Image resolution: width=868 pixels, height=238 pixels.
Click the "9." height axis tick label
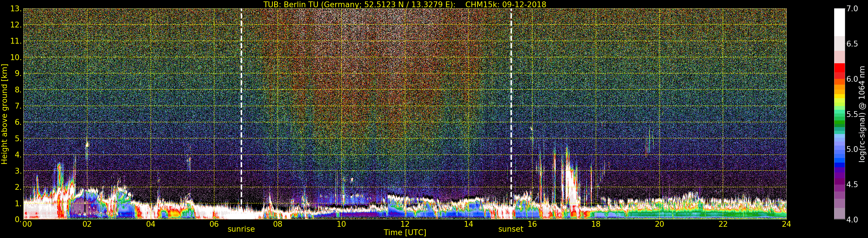tap(18, 73)
